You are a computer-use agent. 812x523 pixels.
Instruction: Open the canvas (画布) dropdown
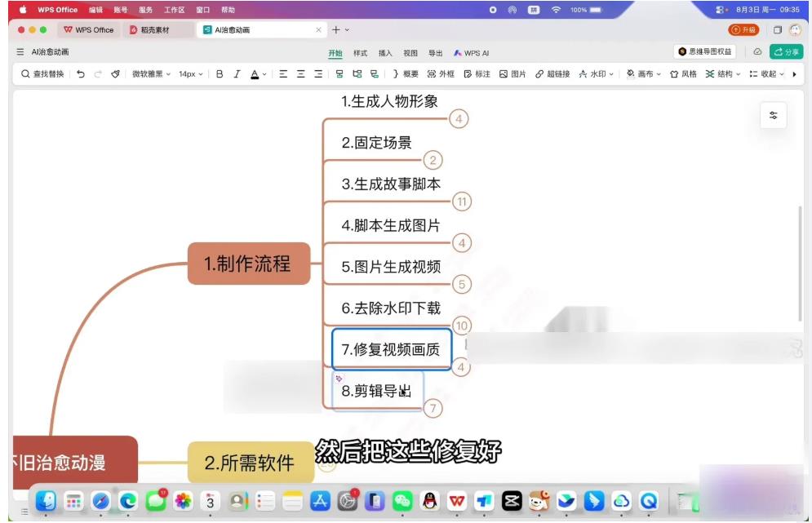[x=644, y=74]
